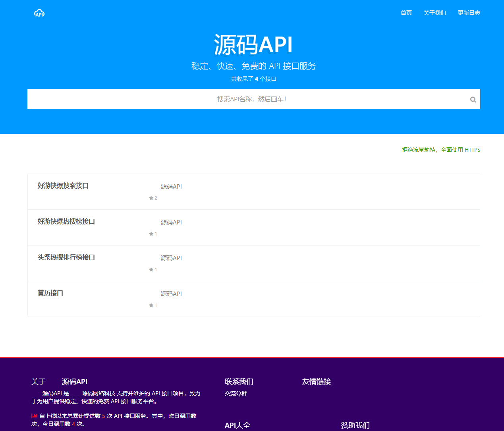Click the 源码网络科技 link in the footer
The height and width of the screenshot is (431, 504).
tap(99, 393)
